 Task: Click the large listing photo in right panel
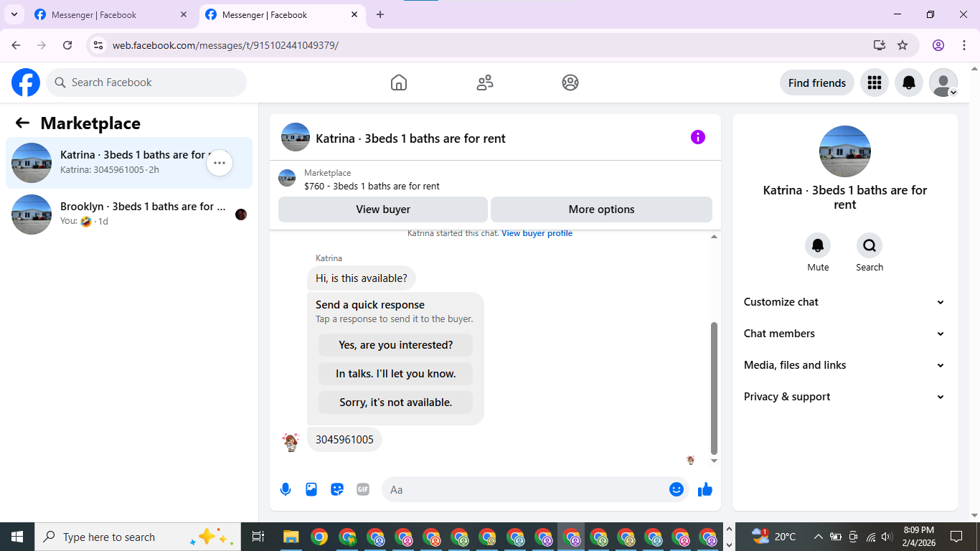pyautogui.click(x=845, y=151)
